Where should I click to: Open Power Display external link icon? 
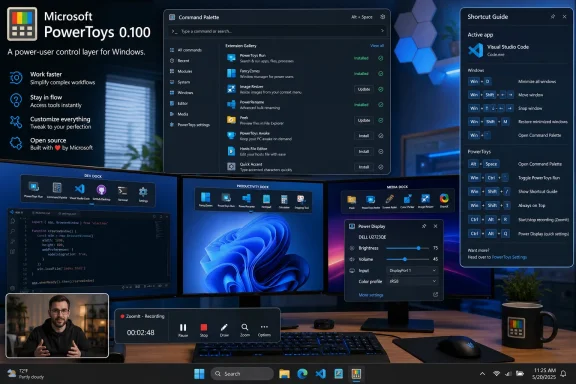tap(435, 295)
